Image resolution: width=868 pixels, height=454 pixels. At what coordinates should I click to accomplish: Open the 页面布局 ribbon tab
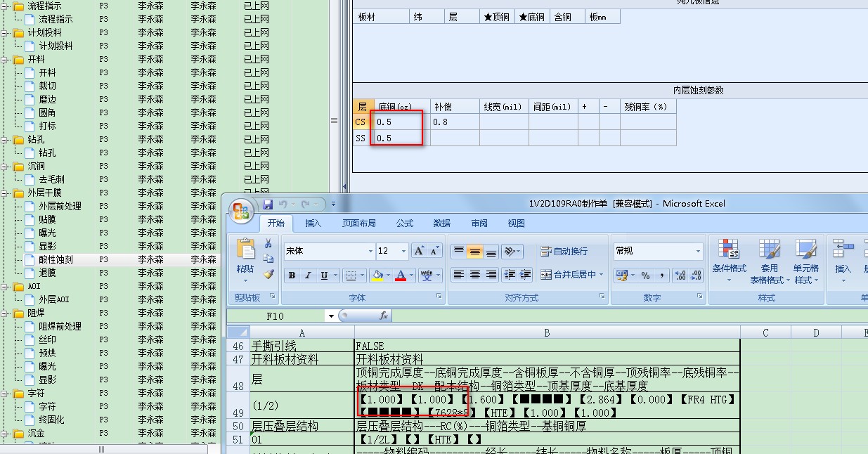pos(358,223)
